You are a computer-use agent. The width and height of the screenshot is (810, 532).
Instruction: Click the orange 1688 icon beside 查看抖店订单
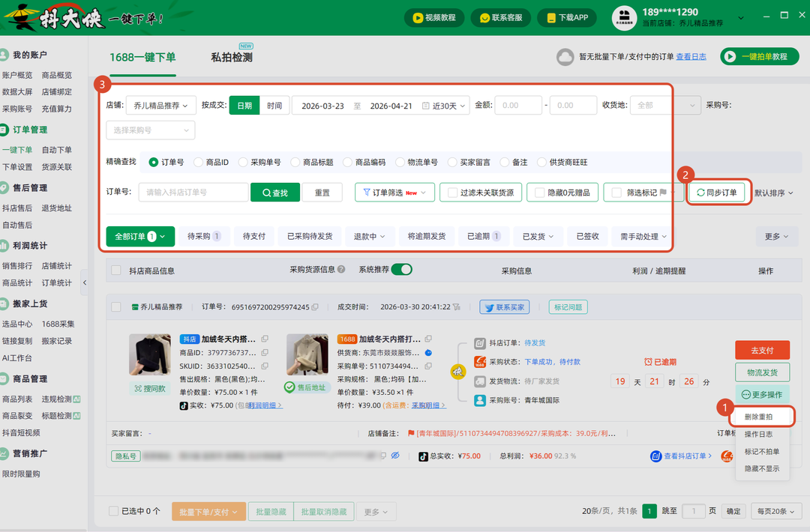pyautogui.click(x=727, y=456)
